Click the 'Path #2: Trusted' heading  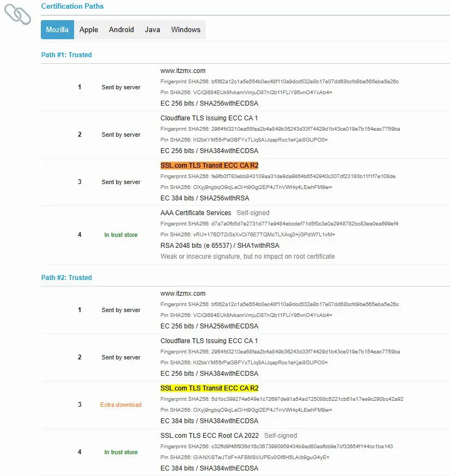point(66,278)
